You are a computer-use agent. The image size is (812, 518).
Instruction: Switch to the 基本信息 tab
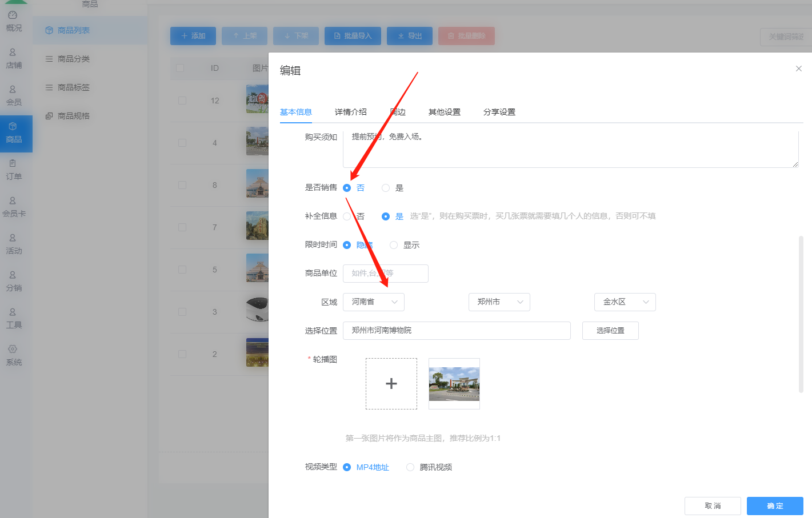[296, 112]
